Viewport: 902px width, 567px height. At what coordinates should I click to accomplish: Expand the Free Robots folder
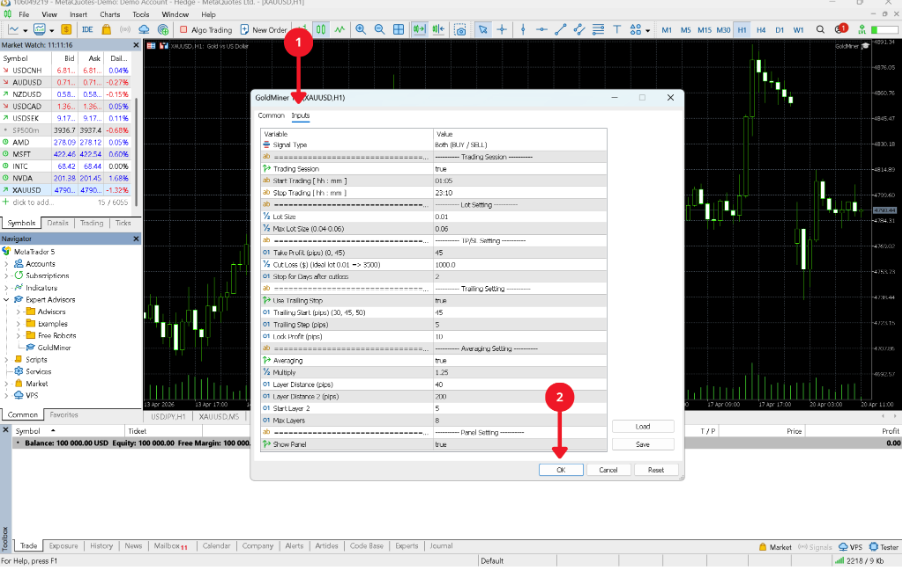pyautogui.click(x=18, y=335)
